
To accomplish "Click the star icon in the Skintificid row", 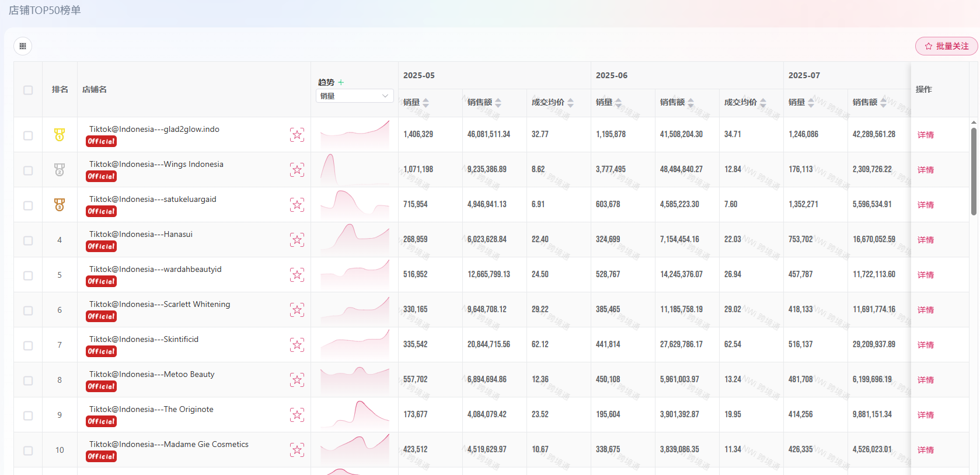I will tap(297, 345).
